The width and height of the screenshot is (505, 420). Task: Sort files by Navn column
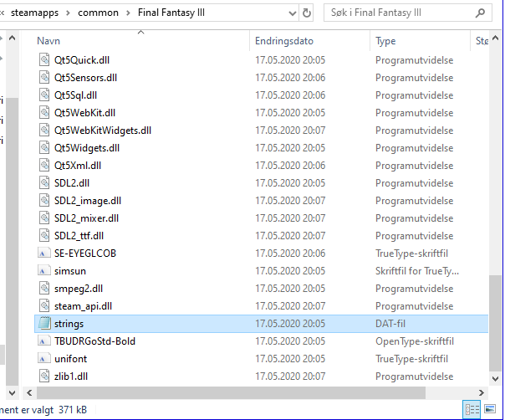[x=48, y=41]
